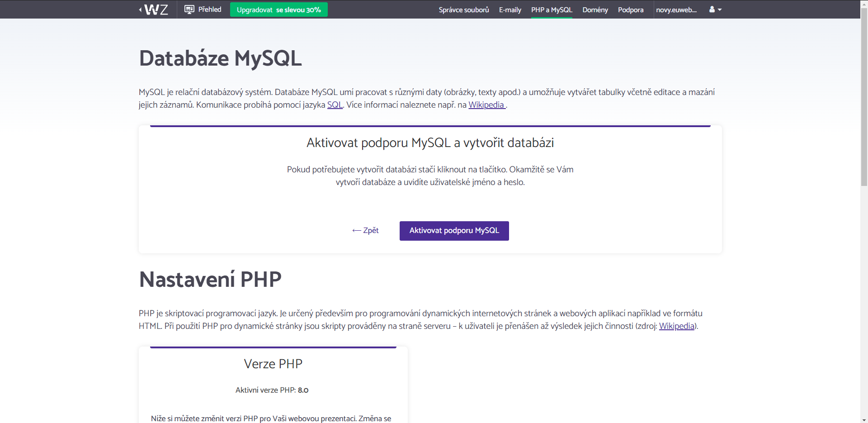868x423 pixels.
Task: Click the Databáze MySQL heading
Action: point(220,58)
